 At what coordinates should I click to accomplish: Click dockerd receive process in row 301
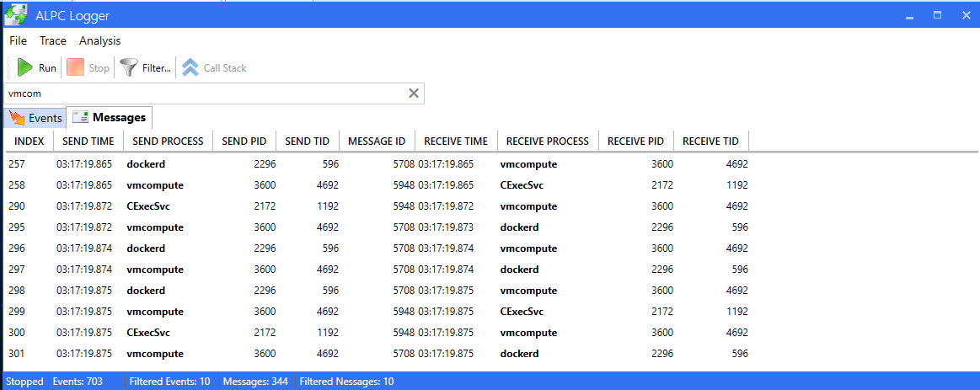(519, 354)
